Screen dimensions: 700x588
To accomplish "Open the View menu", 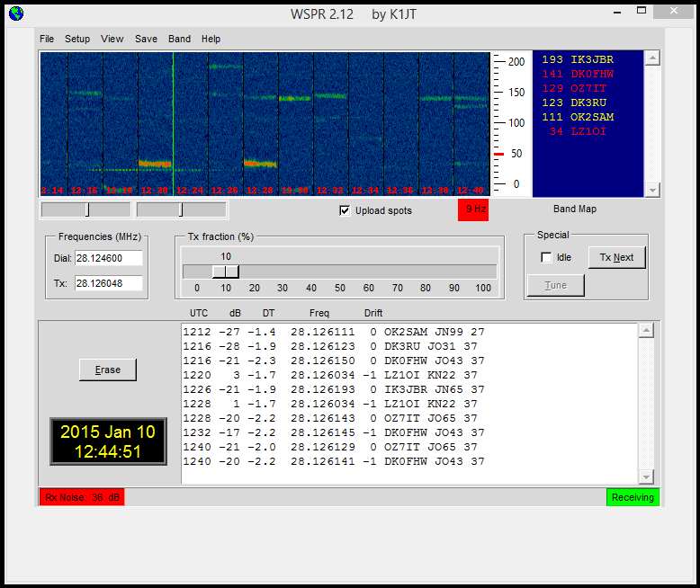I will (112, 39).
